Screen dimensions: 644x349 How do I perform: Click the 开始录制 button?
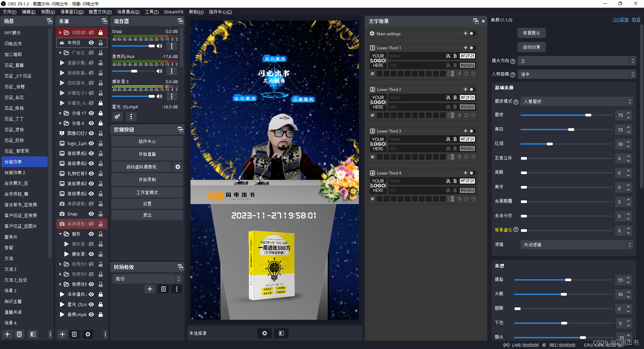click(x=147, y=180)
